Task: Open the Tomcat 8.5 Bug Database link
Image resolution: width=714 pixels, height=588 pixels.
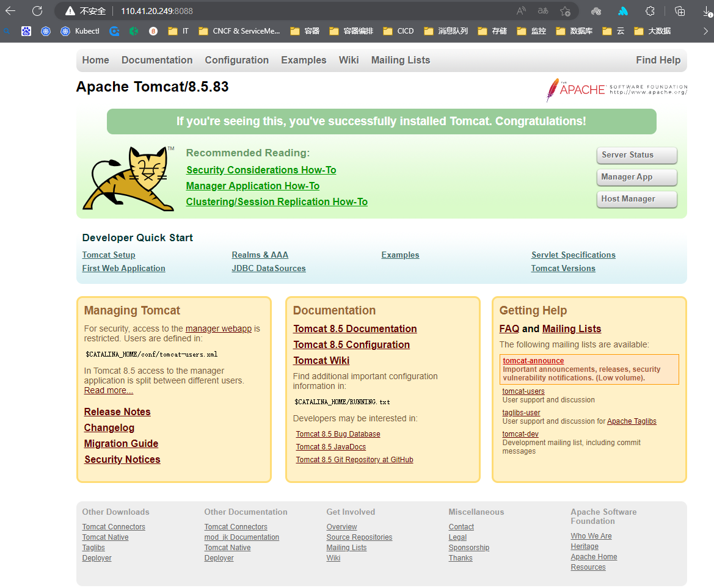Action: click(338, 434)
